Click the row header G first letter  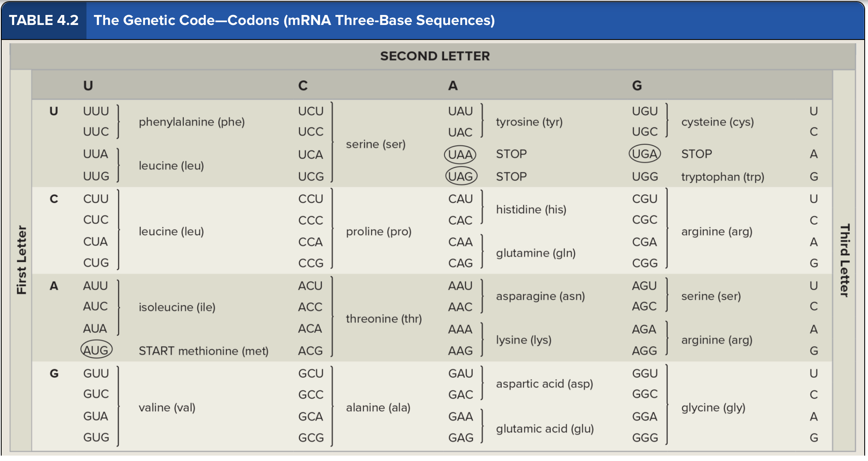tap(54, 374)
